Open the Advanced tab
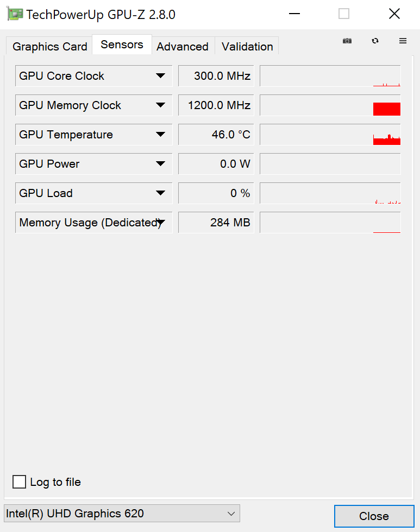Viewport: 420px width, 532px height. point(183,47)
